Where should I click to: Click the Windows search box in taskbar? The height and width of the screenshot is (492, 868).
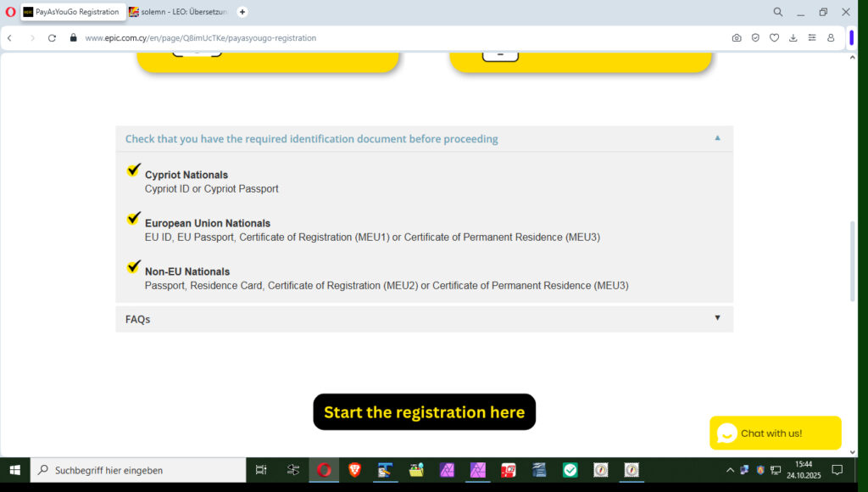(x=138, y=470)
